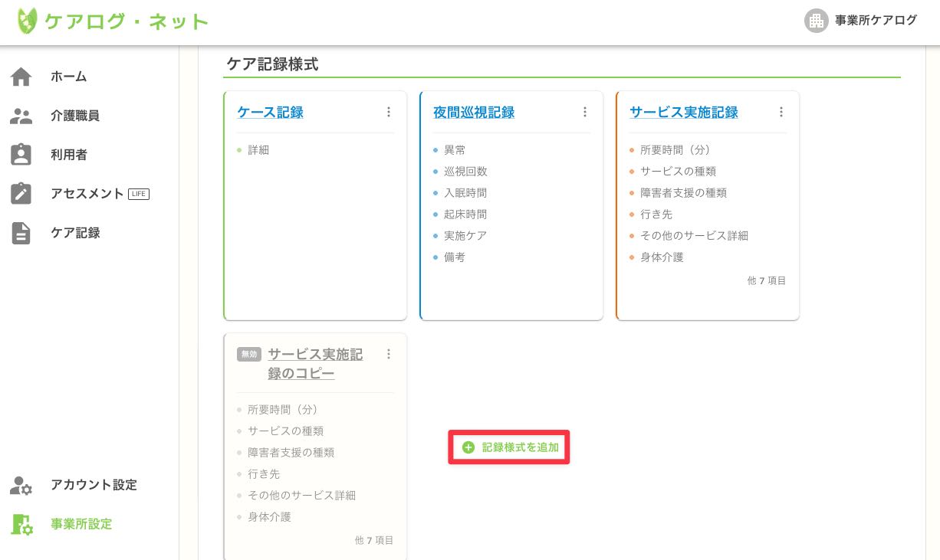The image size is (940, 560).
Task: Click the 無効 badge on the copied record
Action: pos(248,354)
